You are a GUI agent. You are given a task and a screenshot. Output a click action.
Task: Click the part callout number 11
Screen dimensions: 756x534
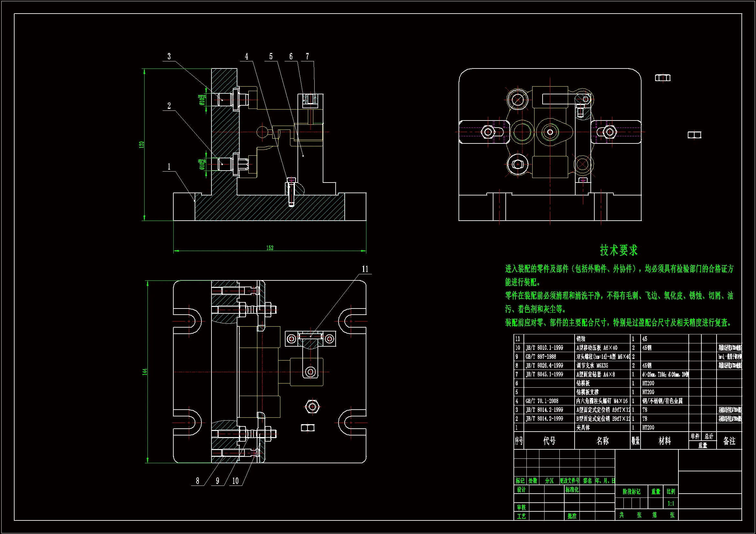[365, 269]
